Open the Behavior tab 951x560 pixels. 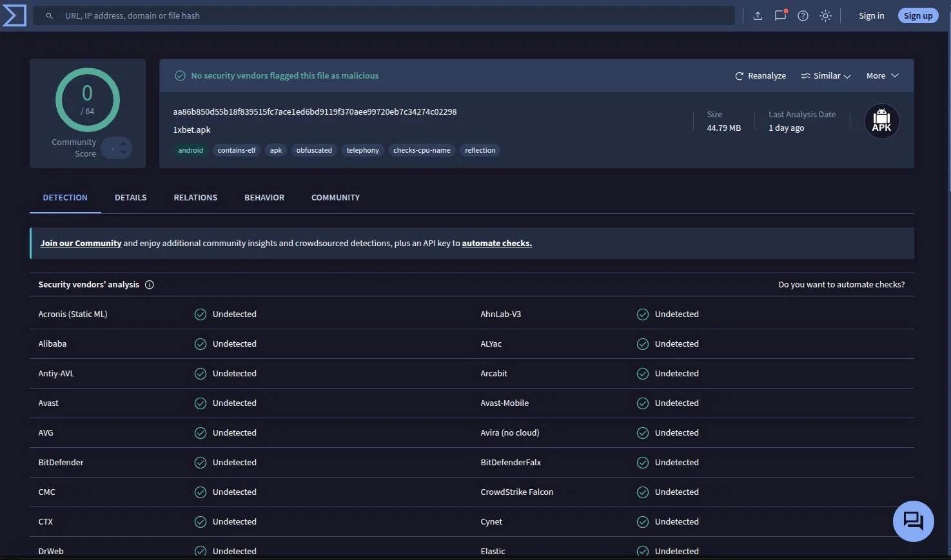click(264, 198)
